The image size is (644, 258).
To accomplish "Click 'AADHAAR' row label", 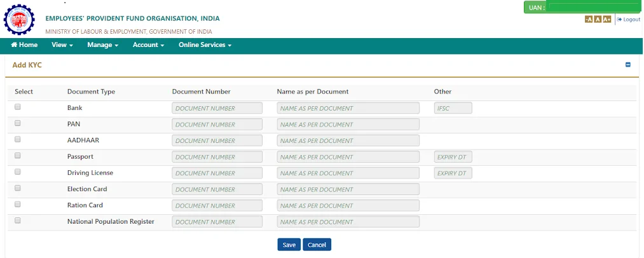I will click(x=83, y=140).
